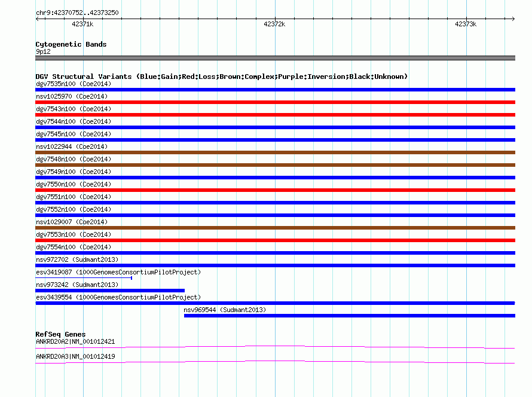Click the dgv7554n100 (Coe2014) label
Screen dimensions: 532x397
(74, 247)
